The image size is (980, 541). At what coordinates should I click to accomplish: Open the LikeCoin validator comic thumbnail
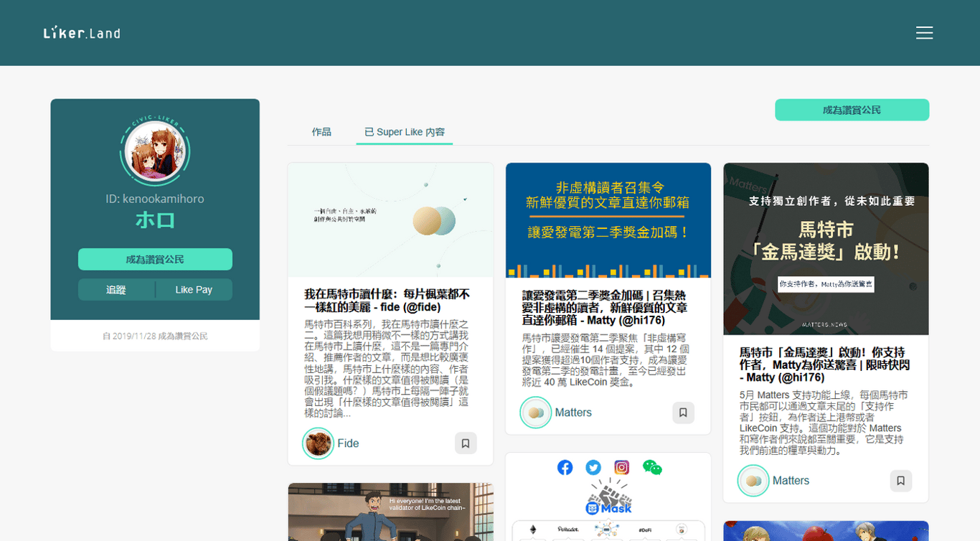[390, 512]
